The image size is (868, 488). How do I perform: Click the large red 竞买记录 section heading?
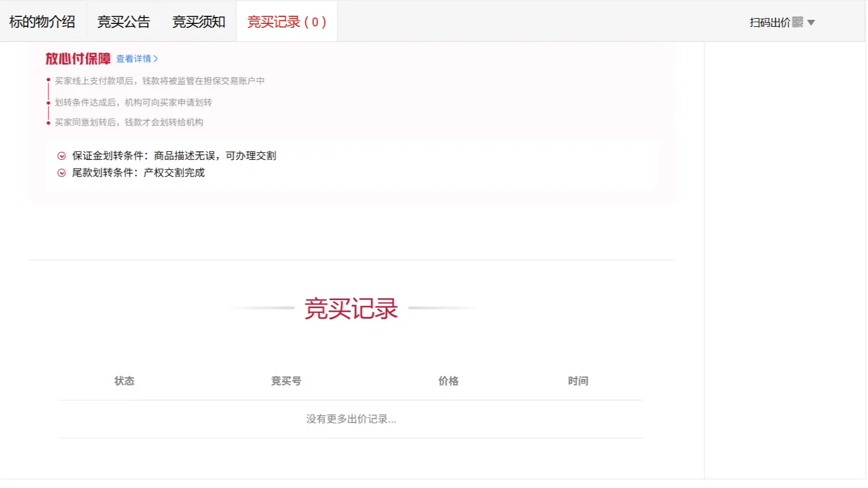pyautogui.click(x=351, y=309)
